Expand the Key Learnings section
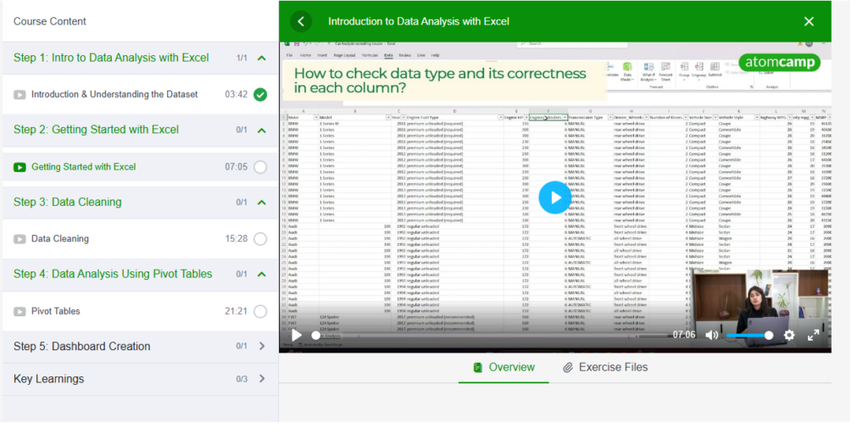Viewport: 868px width, 440px height. pos(261,379)
